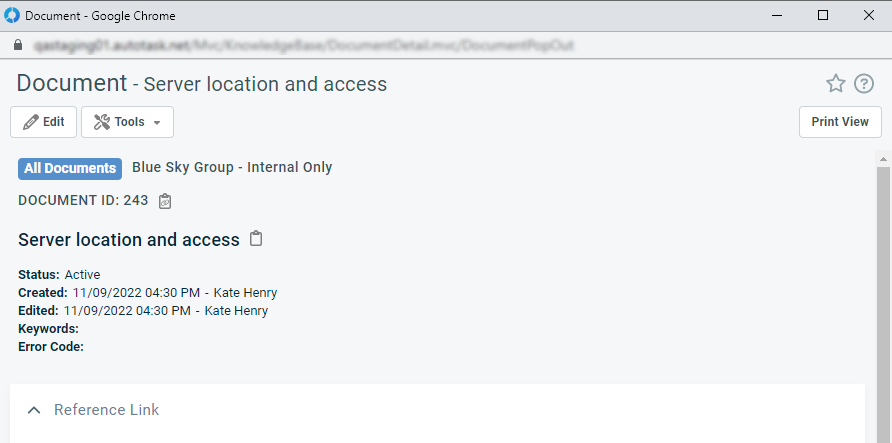The width and height of the screenshot is (892, 443).
Task: Click the Autotask favicon in the title bar
Action: [11, 15]
